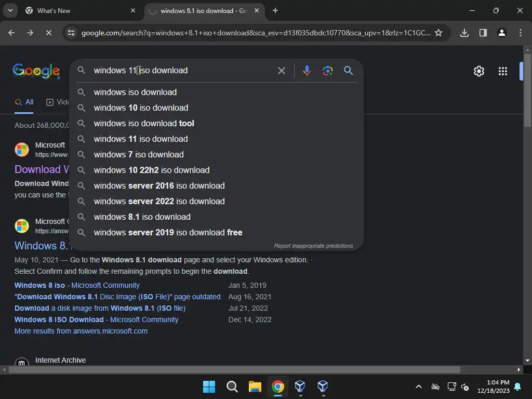
Task: Choose suggestion windows 10 22h2 iso download
Action: pyautogui.click(x=217, y=170)
